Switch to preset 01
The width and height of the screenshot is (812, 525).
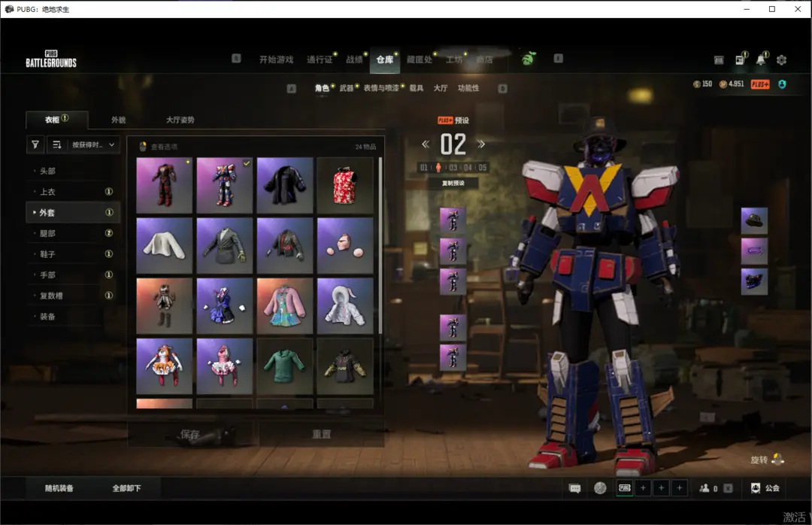pyautogui.click(x=424, y=168)
